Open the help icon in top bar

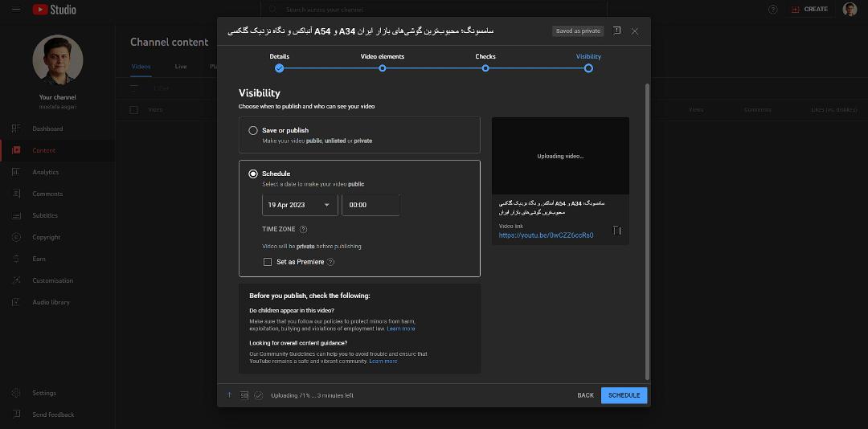point(773,10)
